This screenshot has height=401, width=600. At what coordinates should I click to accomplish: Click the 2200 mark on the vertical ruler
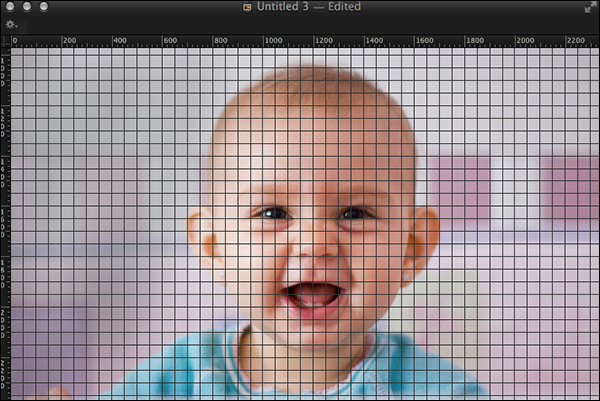3,374
